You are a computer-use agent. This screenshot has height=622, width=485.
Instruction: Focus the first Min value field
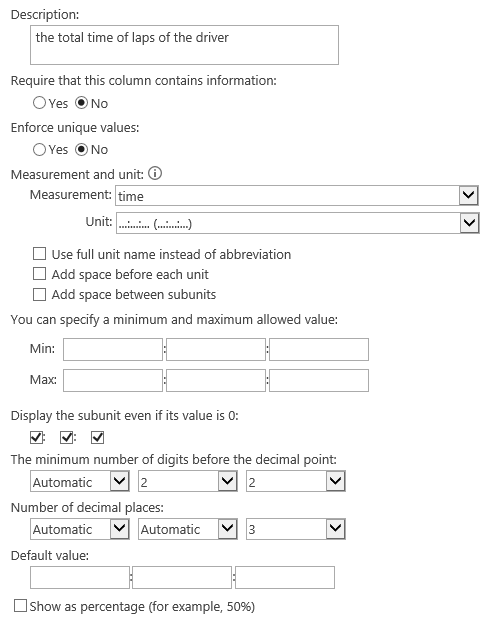point(113,349)
